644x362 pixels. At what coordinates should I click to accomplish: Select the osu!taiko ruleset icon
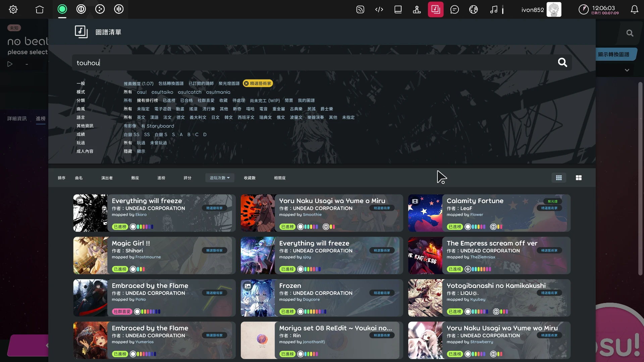point(81,9)
